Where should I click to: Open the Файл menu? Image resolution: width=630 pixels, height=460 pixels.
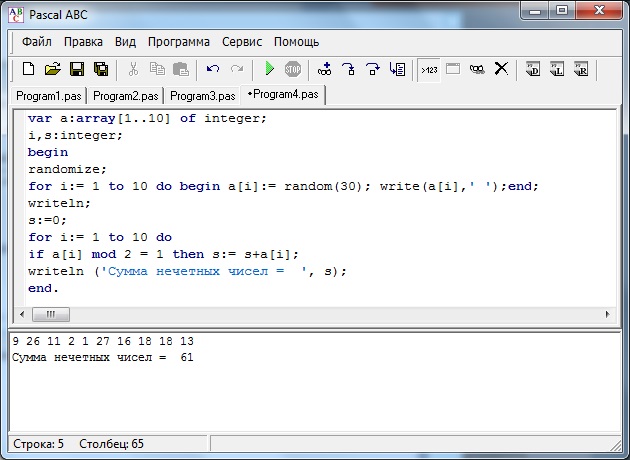coord(37,42)
